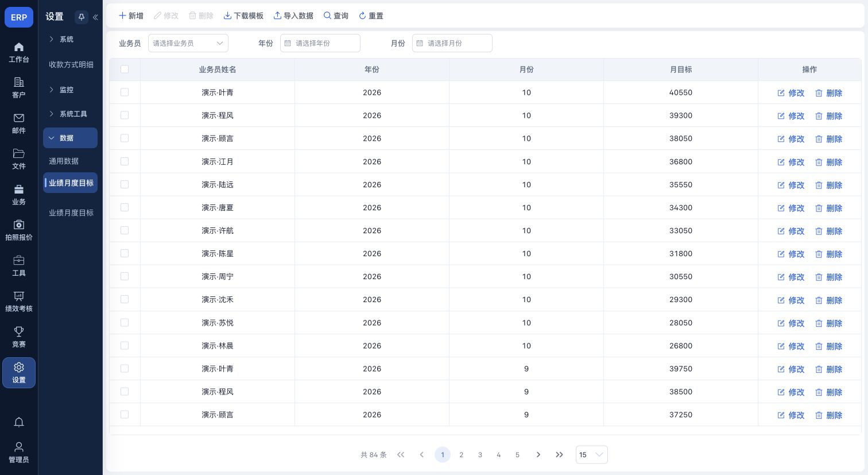Click 下载模板 download template toolbar item

(x=243, y=16)
